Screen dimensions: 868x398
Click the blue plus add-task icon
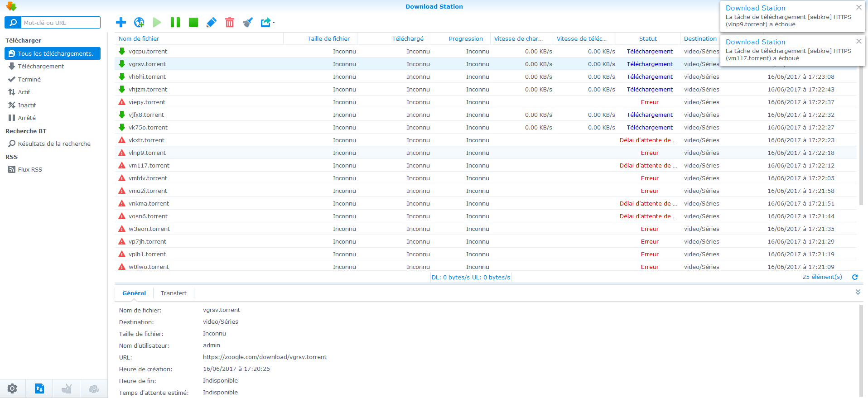point(121,22)
